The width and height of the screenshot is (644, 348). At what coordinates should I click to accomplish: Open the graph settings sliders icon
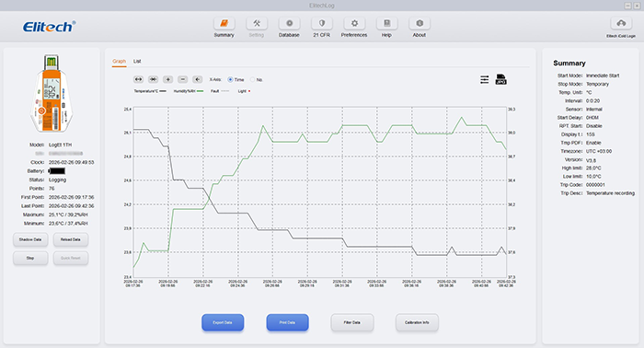pyautogui.click(x=485, y=79)
